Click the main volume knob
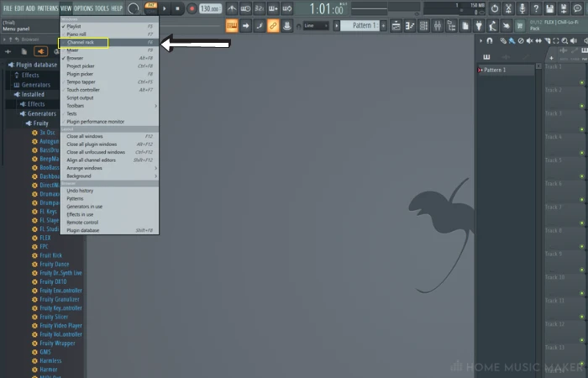Screen dimensions: 588x378 tap(133, 8)
